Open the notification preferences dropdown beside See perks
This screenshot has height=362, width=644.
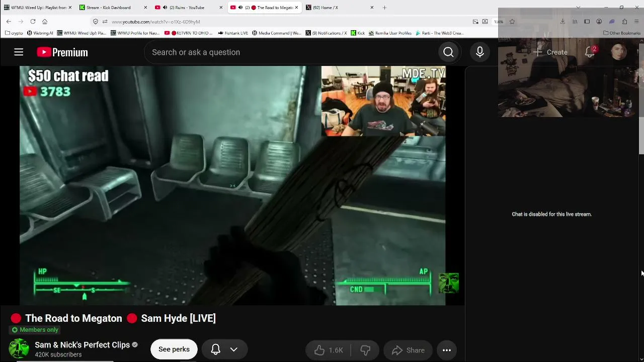[224, 349]
